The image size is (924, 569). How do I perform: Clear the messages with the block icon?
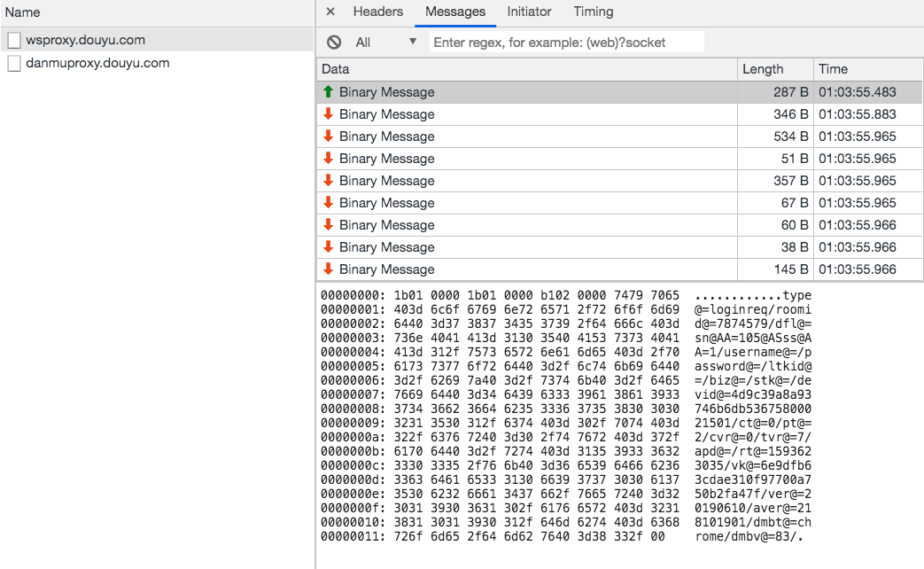(x=334, y=43)
